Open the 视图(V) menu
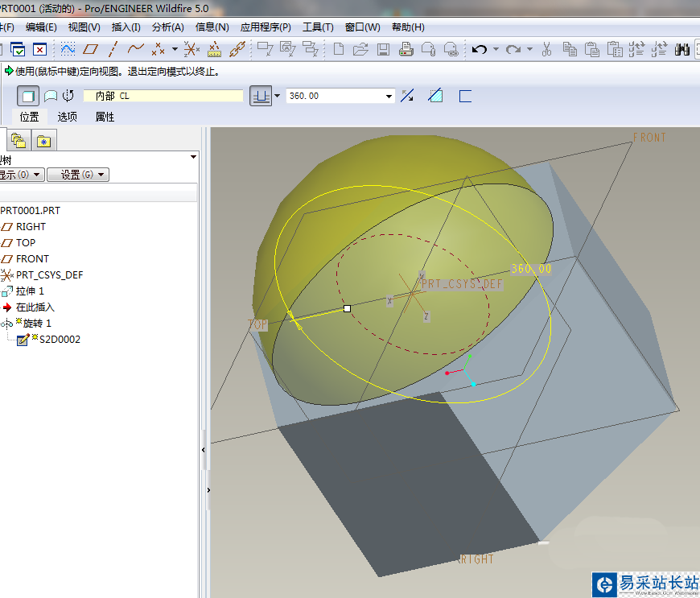700x598 pixels. pos(84,27)
